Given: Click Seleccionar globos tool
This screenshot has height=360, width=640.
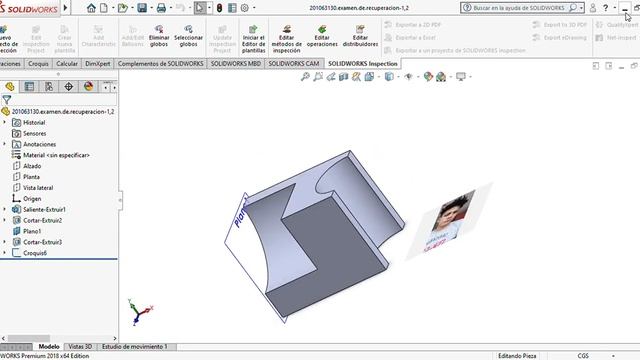Looking at the screenshot, I should 188,36.
